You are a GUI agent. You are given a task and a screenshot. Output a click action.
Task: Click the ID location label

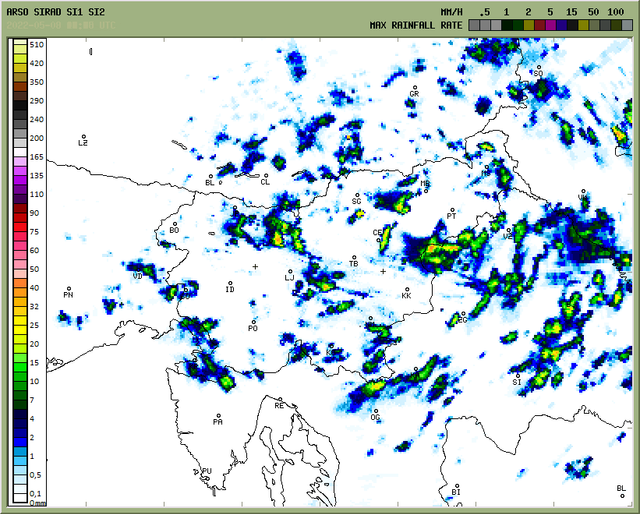[230, 289]
